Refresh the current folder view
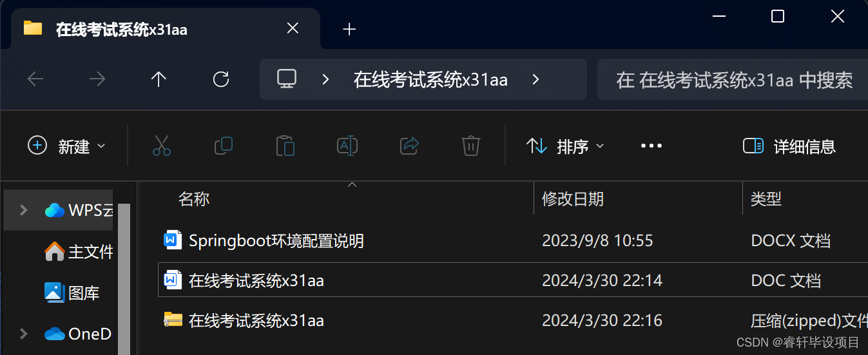868x355 pixels. (x=221, y=79)
